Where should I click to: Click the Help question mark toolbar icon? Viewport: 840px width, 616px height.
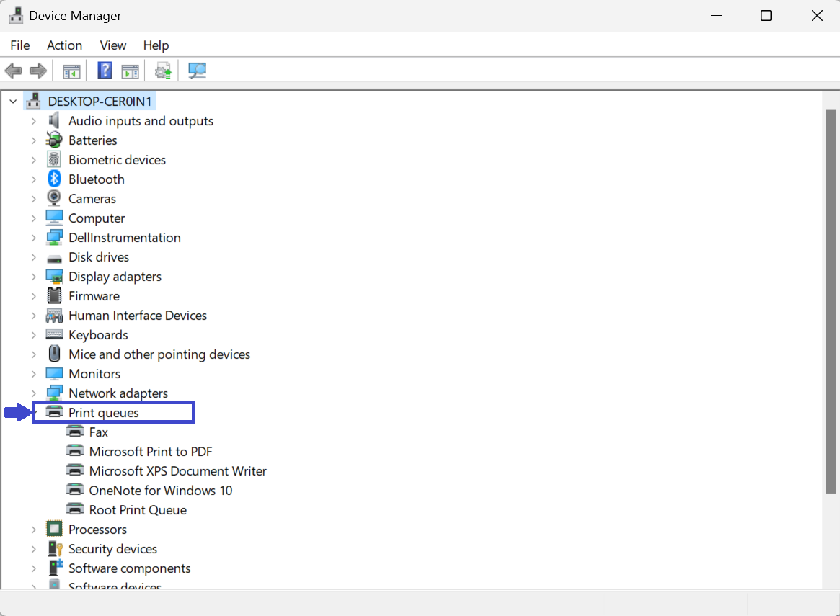click(105, 71)
